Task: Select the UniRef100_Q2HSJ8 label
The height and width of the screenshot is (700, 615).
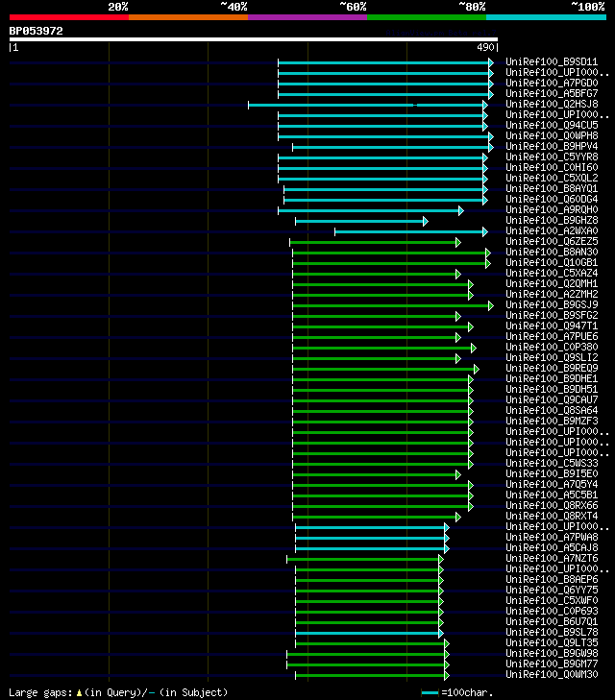Action: [x=552, y=104]
